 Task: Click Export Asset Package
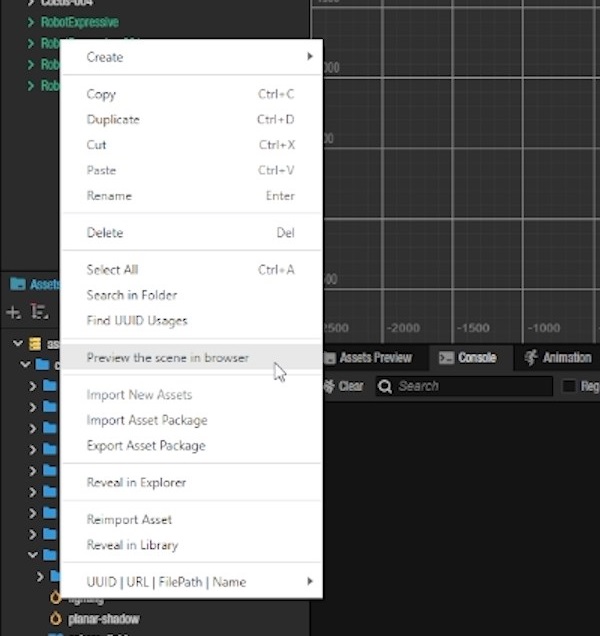[146, 446]
